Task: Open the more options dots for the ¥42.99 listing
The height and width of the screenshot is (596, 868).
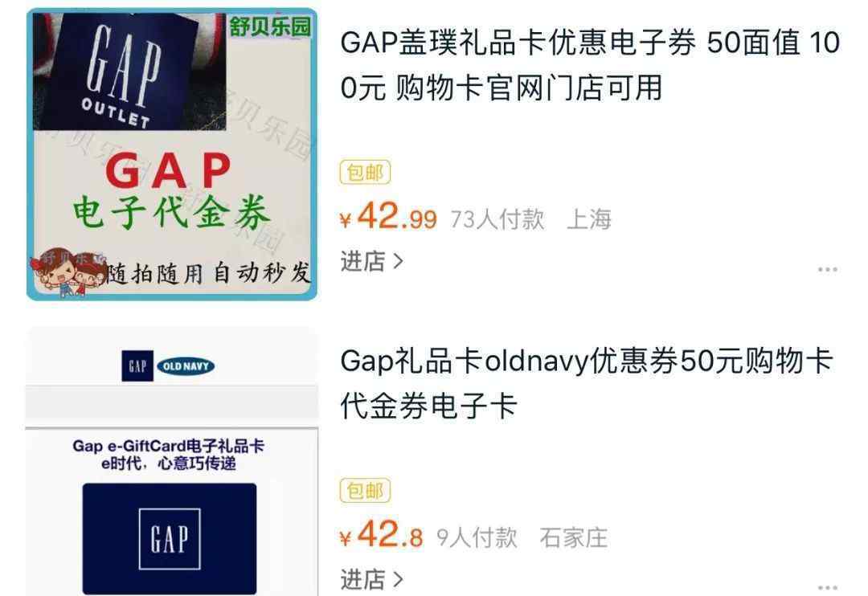Action: tap(827, 270)
